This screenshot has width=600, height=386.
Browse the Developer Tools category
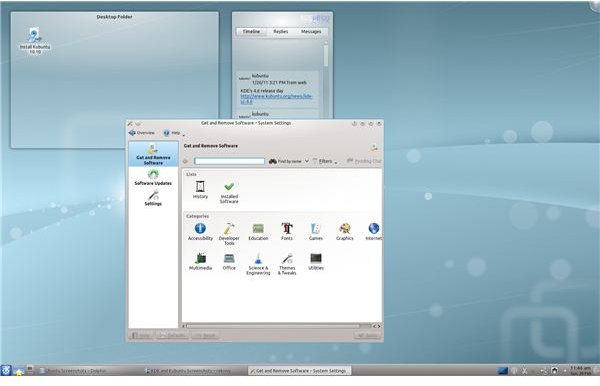[229, 234]
